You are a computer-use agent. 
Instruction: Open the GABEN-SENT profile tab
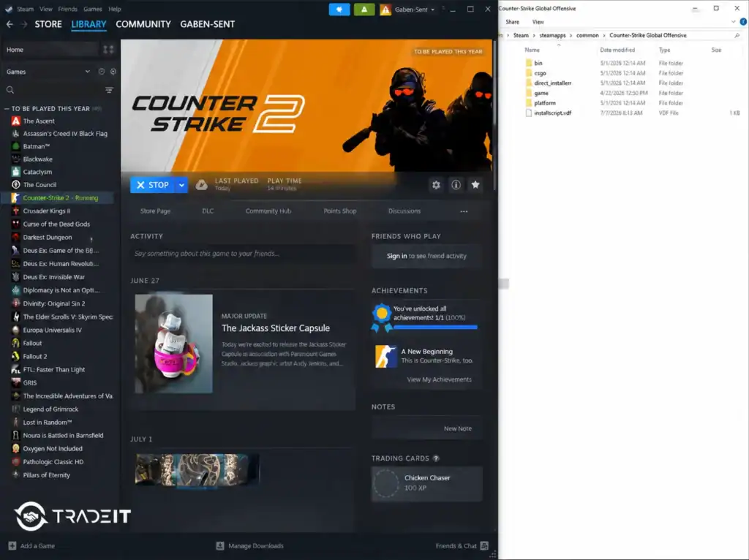[207, 24]
